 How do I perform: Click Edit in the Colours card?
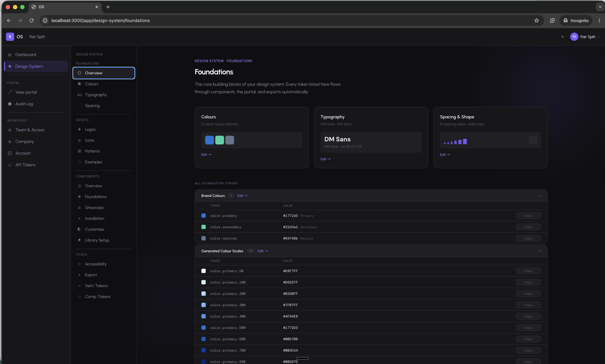pyautogui.click(x=206, y=155)
